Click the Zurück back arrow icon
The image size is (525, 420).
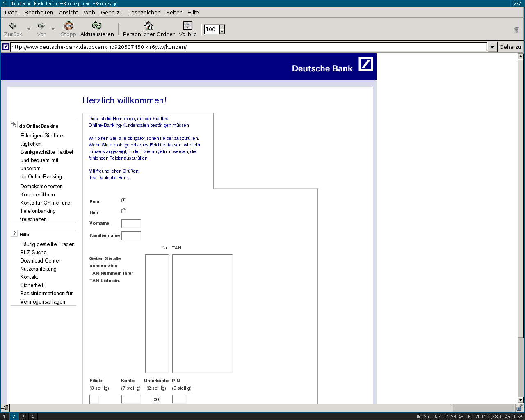[13, 25]
